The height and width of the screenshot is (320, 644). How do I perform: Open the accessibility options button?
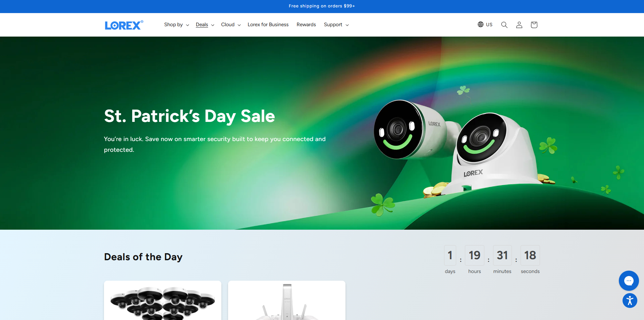(x=630, y=301)
